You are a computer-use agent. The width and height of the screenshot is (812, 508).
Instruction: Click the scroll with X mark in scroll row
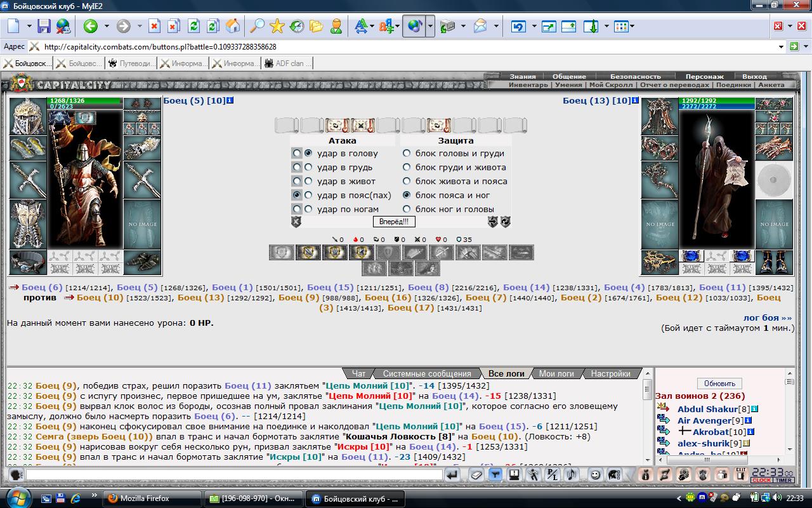click(x=363, y=125)
